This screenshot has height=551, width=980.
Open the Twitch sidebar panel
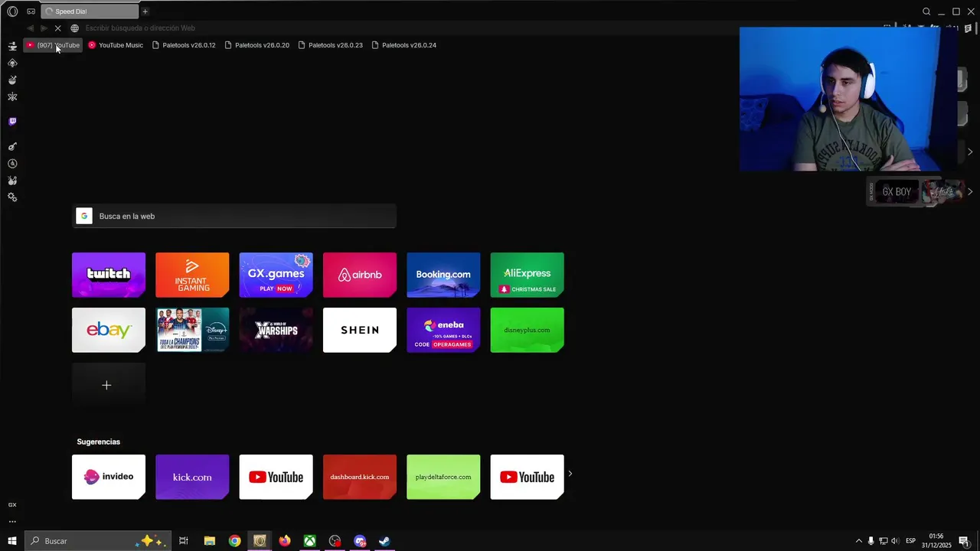click(12, 122)
